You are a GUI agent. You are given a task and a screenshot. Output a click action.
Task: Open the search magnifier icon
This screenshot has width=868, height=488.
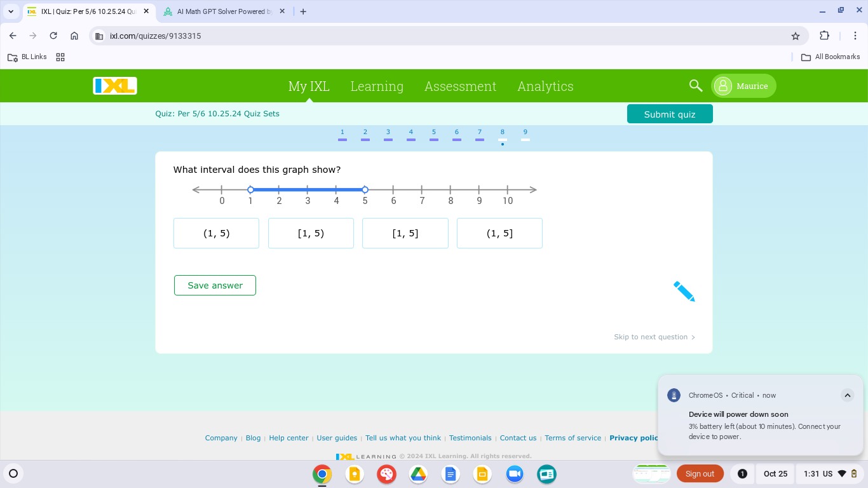coord(696,86)
